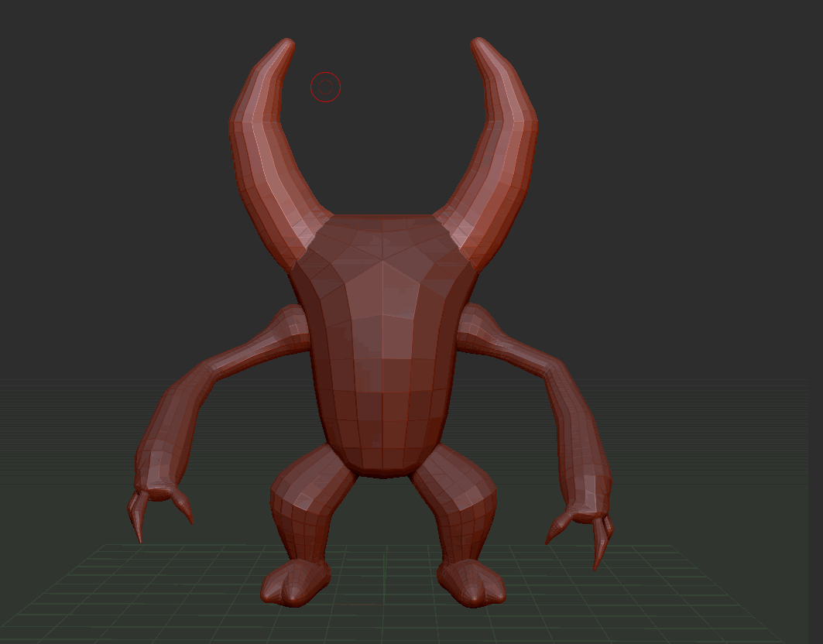Click the red circular brush cursor

coord(325,87)
